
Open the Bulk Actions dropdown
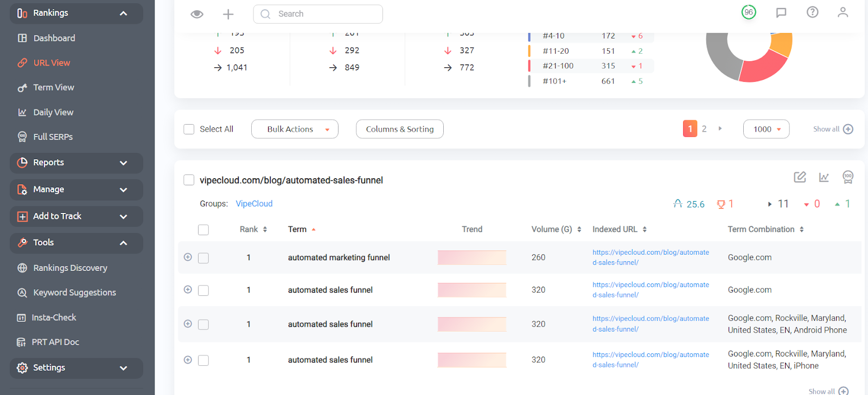(295, 129)
